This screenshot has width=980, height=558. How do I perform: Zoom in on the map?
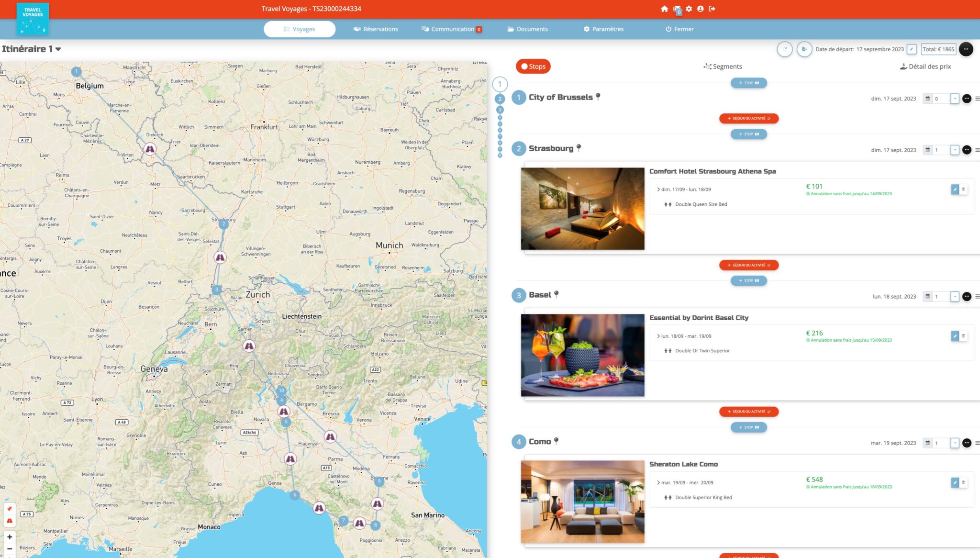point(9,537)
